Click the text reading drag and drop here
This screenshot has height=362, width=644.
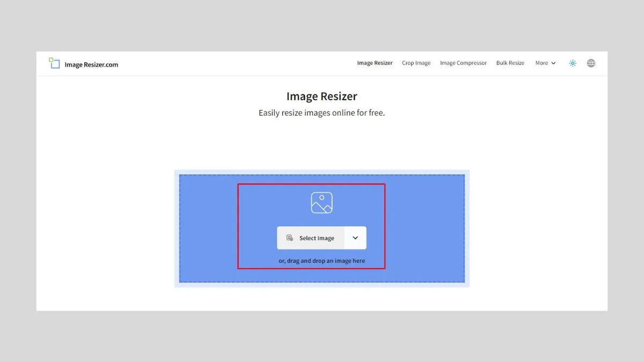(x=321, y=261)
